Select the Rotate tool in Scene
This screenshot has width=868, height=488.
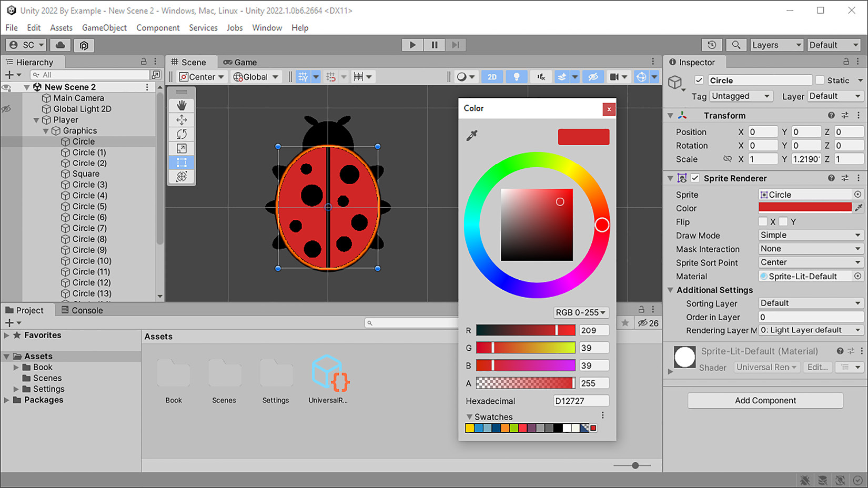(x=181, y=134)
